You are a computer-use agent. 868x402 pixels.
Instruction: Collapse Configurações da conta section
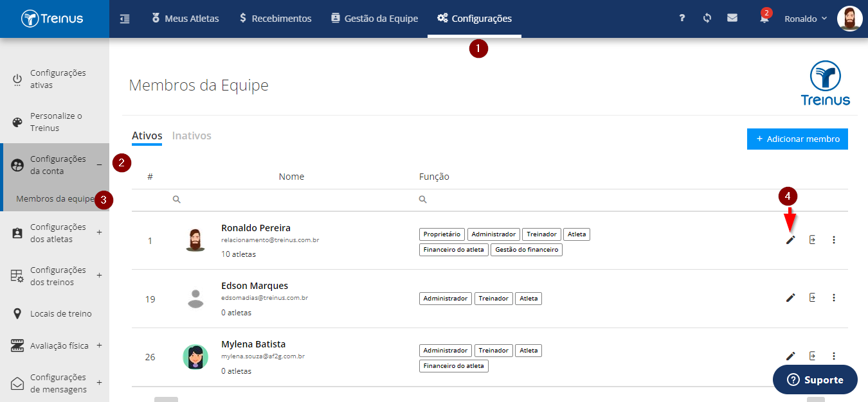[x=99, y=165]
